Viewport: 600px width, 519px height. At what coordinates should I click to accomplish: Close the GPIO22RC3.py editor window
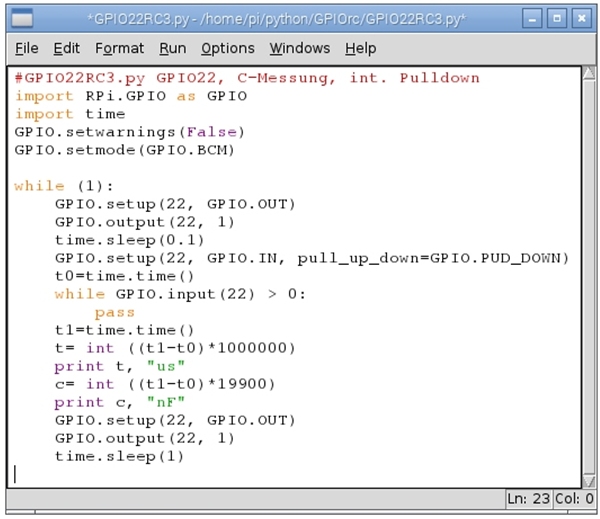pos(581,18)
